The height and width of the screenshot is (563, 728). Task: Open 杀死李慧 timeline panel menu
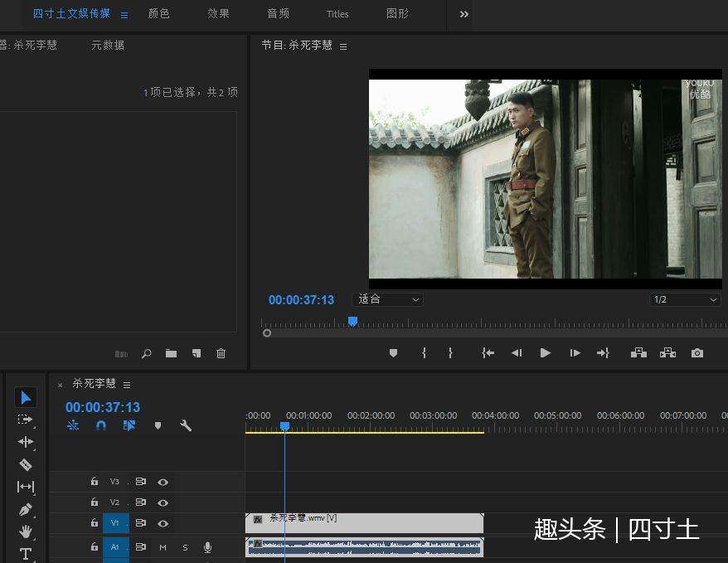click(x=127, y=385)
